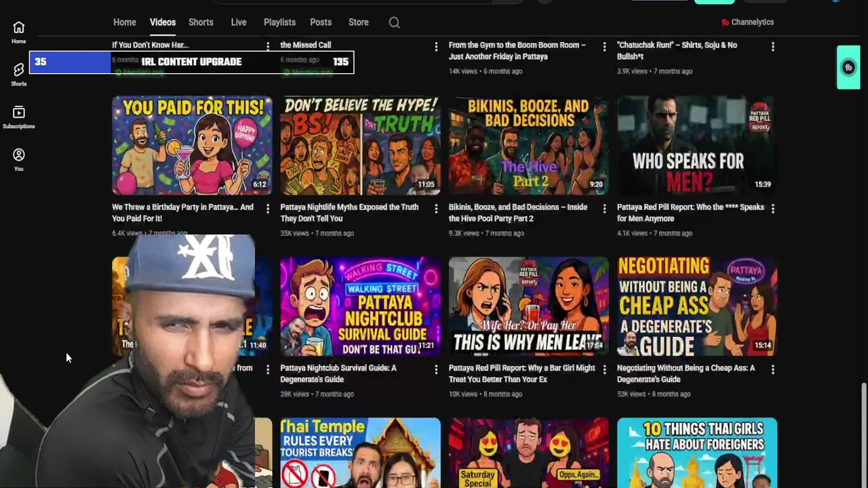Click the channel search magnifier icon
This screenshot has width=868, height=488.
coord(394,22)
